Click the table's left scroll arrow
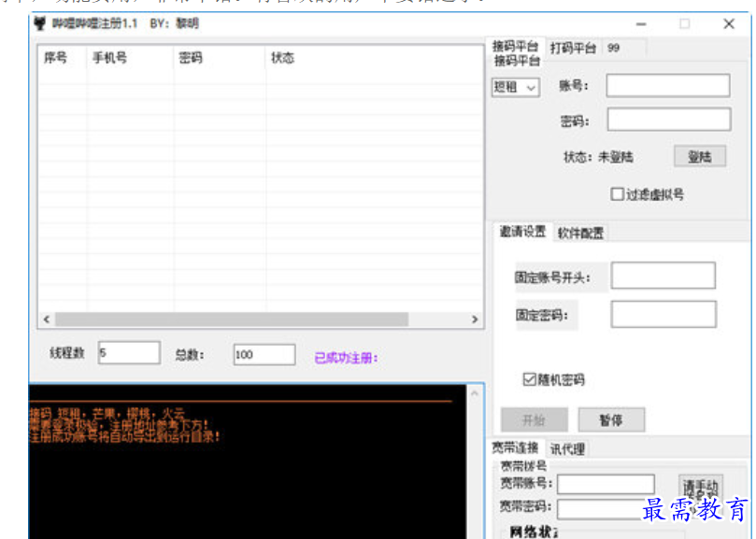 coord(47,319)
